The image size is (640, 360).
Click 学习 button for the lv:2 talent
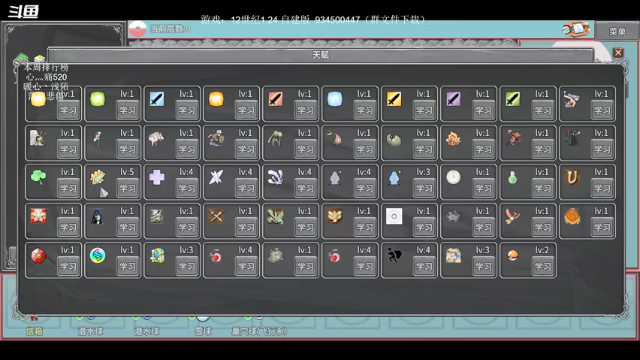[542, 266]
